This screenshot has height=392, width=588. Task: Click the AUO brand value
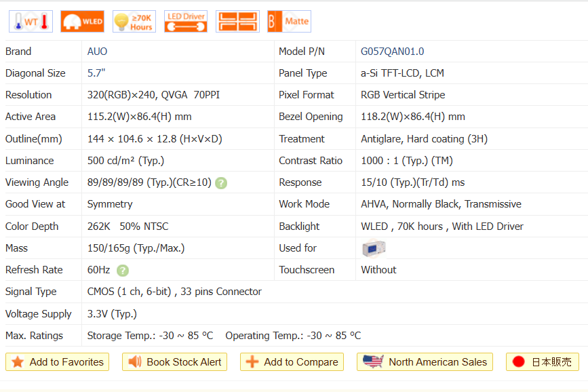tap(97, 52)
